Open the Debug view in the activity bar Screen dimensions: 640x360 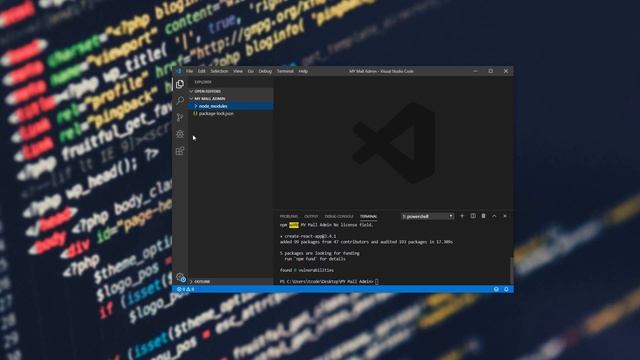(180, 134)
